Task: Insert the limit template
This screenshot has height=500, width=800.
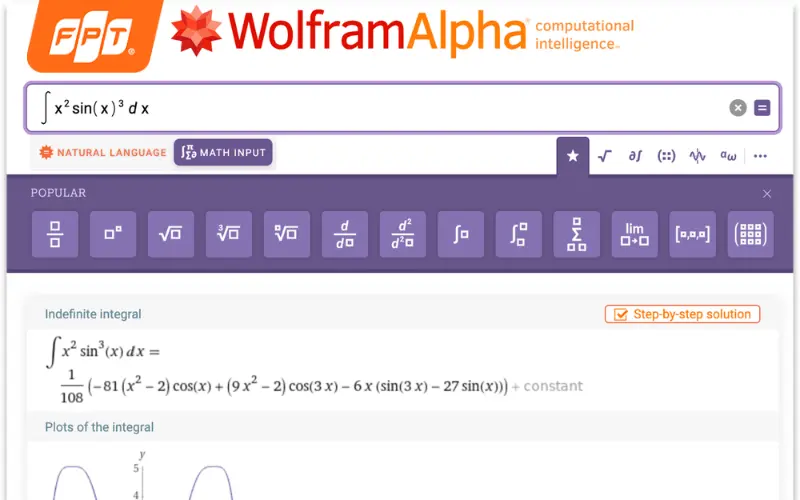Action: (x=635, y=234)
